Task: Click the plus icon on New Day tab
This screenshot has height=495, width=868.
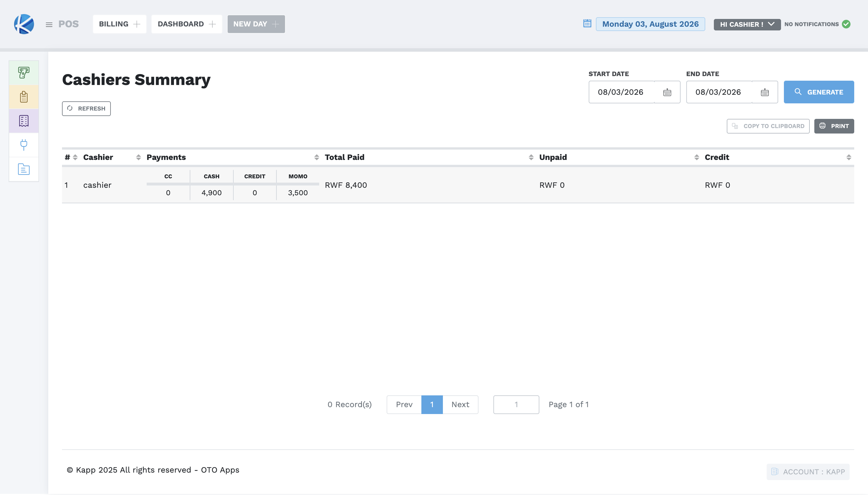Action: pyautogui.click(x=276, y=24)
